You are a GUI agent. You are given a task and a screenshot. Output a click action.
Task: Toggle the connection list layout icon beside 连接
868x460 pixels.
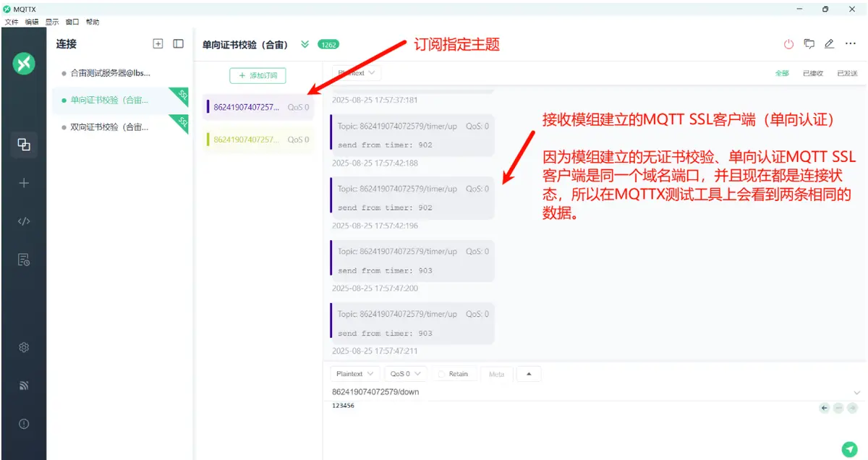(178, 43)
